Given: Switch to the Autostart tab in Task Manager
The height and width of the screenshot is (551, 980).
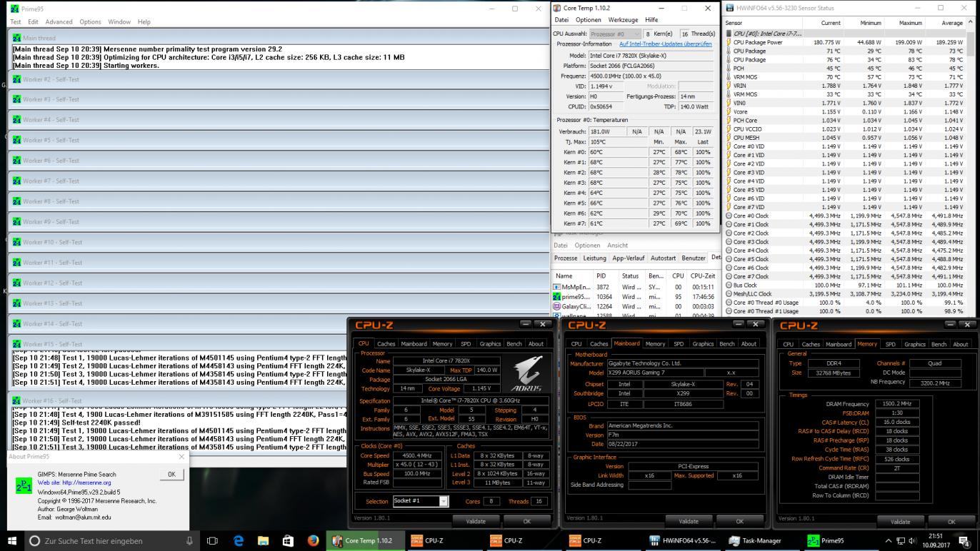Looking at the screenshot, I should pyautogui.click(x=663, y=258).
